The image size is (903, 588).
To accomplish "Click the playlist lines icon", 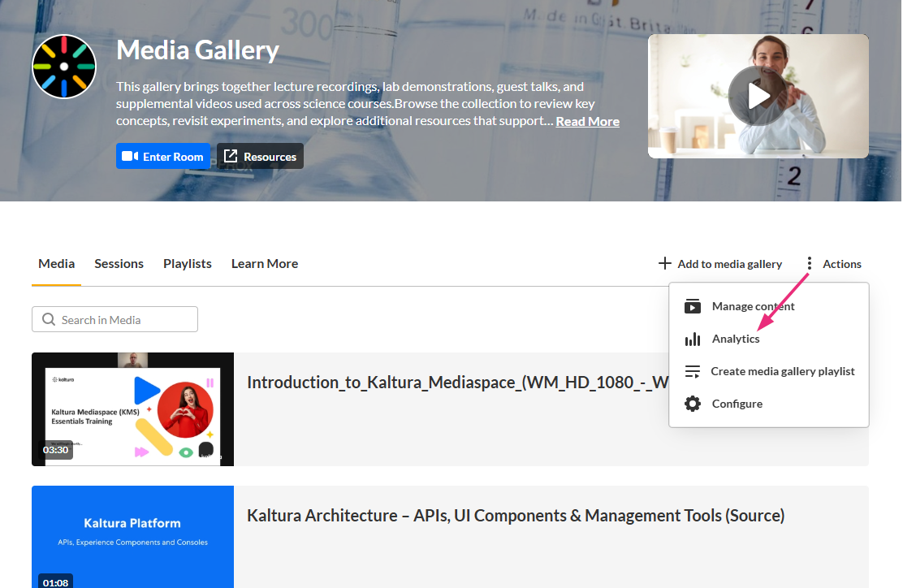I will (692, 371).
